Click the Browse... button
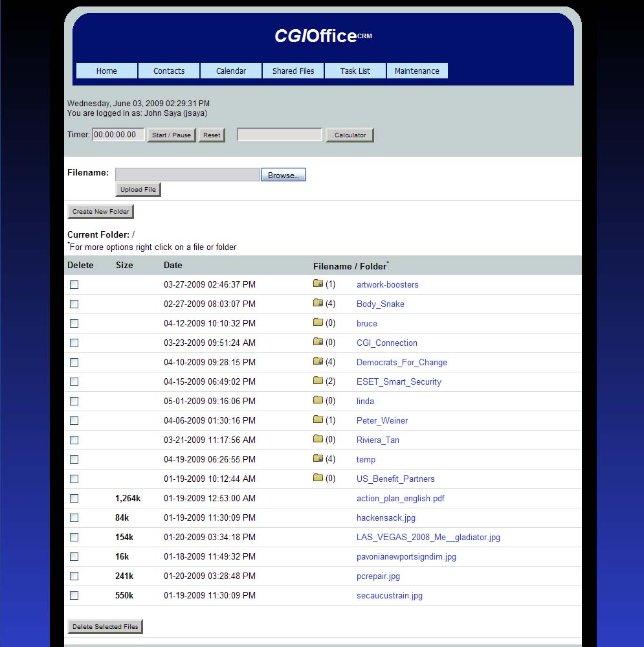This screenshot has width=644, height=647. point(283,175)
